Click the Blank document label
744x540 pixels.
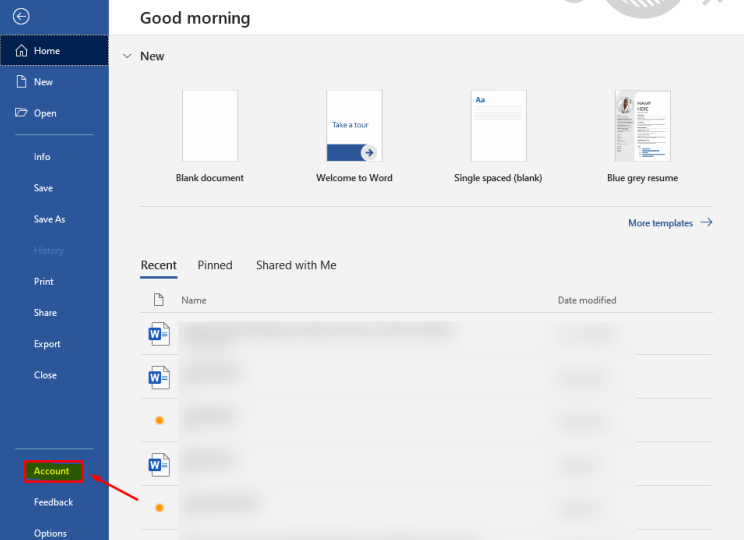point(210,178)
